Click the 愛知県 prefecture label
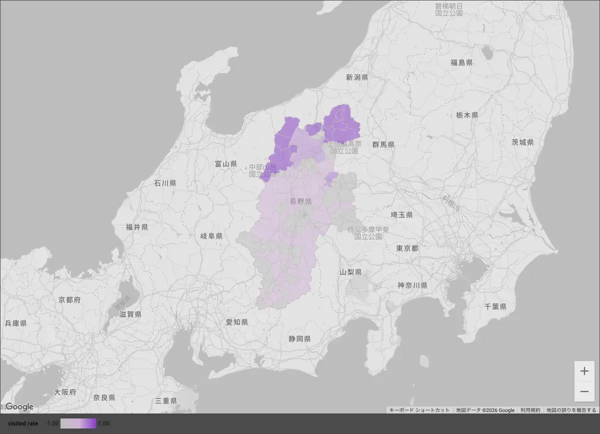 [x=236, y=322]
